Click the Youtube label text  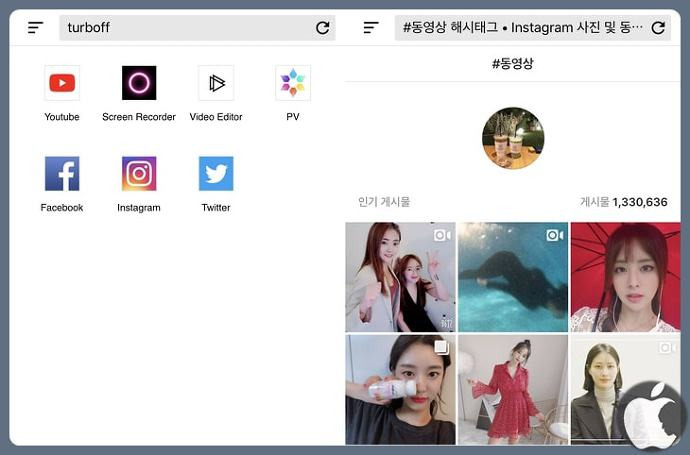(62, 117)
